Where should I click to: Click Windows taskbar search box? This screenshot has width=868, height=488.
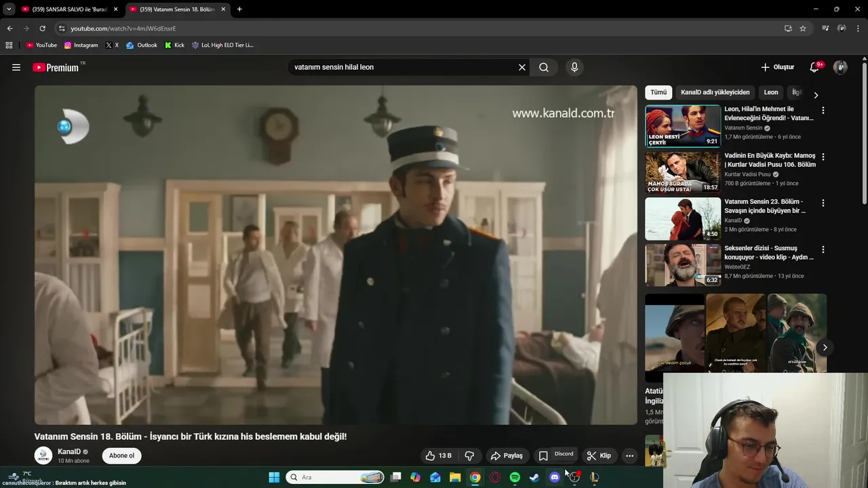pyautogui.click(x=335, y=477)
